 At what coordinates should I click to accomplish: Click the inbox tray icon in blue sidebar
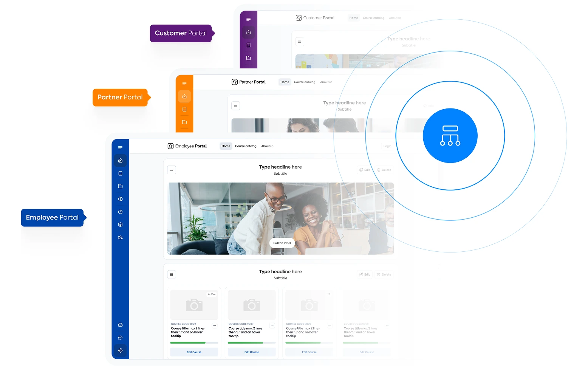(120, 325)
